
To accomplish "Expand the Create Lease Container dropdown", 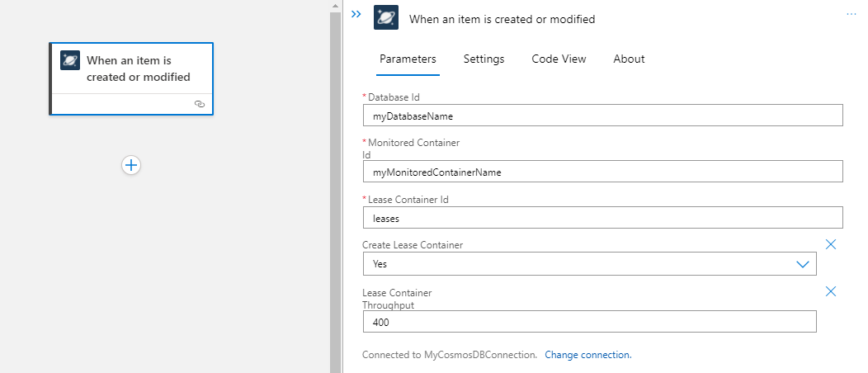I will point(802,264).
